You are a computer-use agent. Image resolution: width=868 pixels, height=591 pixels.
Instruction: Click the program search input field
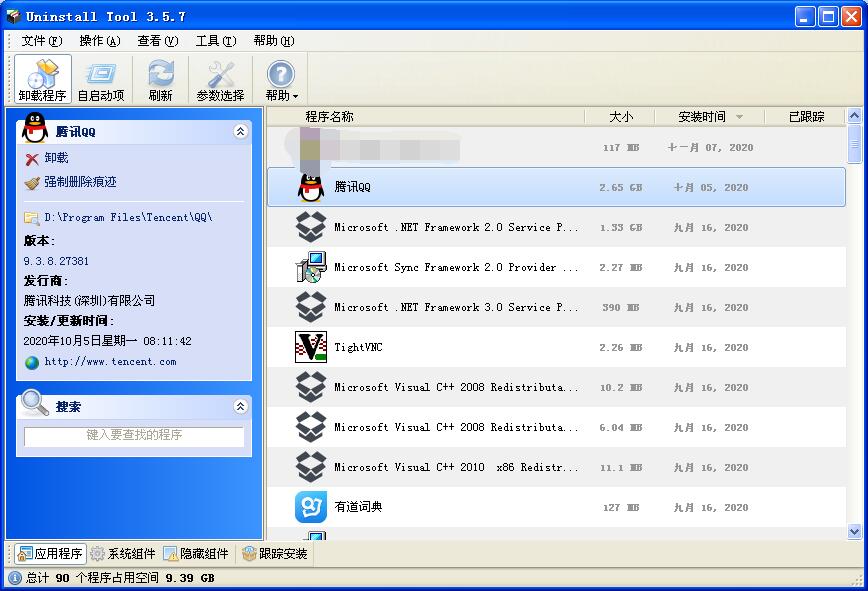pyautogui.click(x=134, y=436)
